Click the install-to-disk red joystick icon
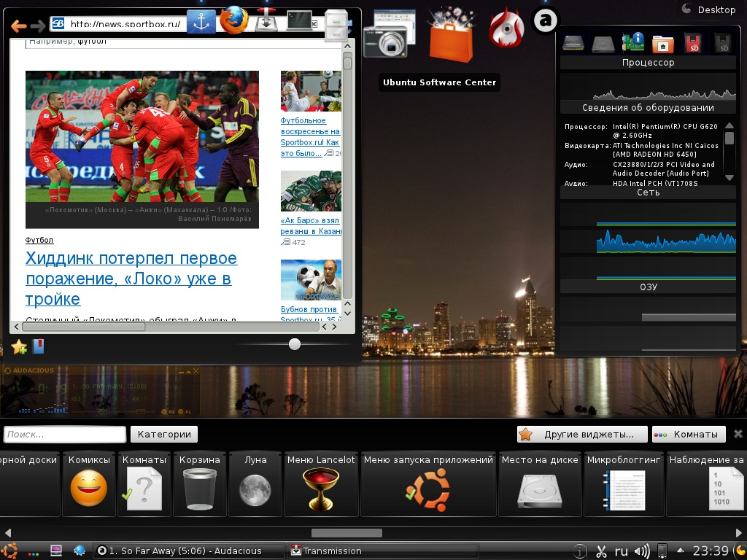Screen dimensions: 747x560 (x=267, y=20)
